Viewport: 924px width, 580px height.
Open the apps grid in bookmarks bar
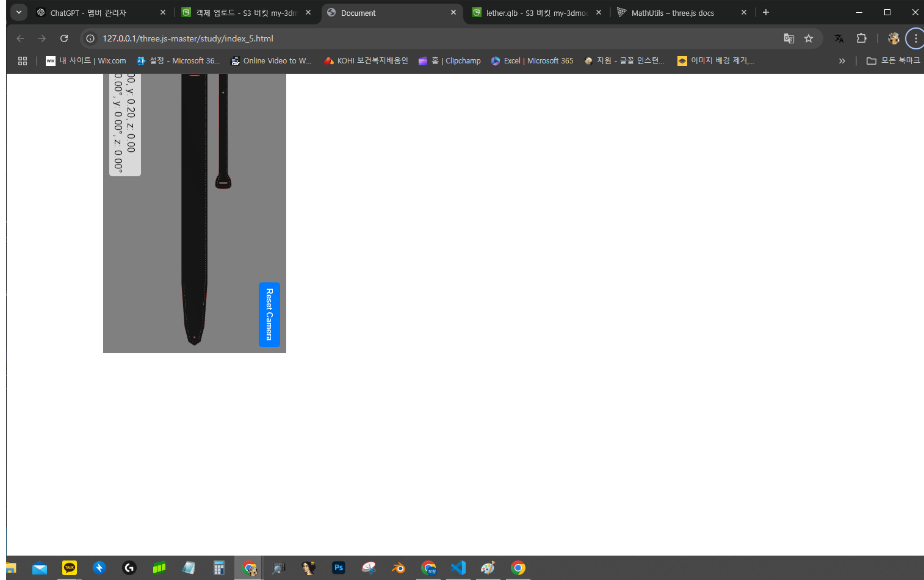(x=23, y=61)
